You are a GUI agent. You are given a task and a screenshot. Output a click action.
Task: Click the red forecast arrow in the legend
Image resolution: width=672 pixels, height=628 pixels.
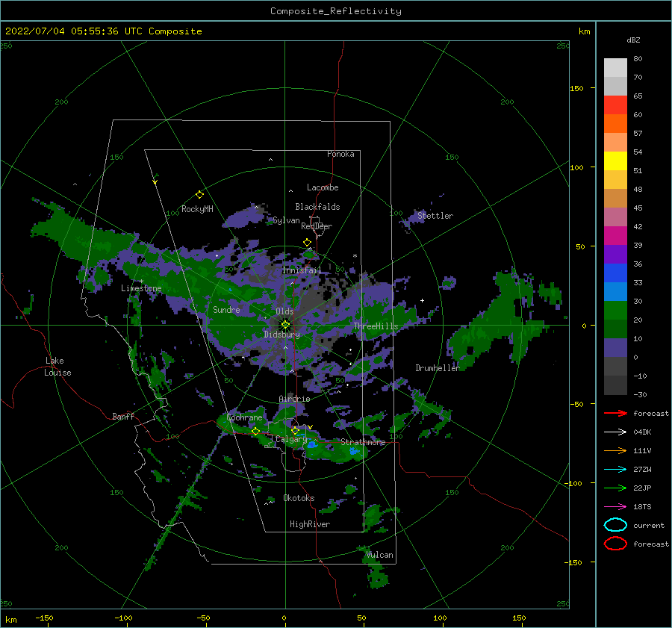pyautogui.click(x=615, y=413)
